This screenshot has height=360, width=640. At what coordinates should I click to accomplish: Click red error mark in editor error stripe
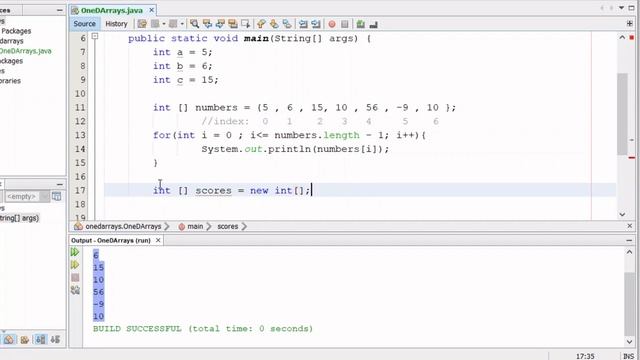(x=632, y=158)
